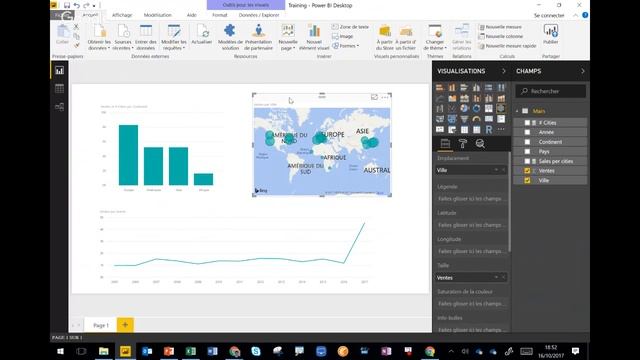Click Nouvelle mesure

coord(500,27)
